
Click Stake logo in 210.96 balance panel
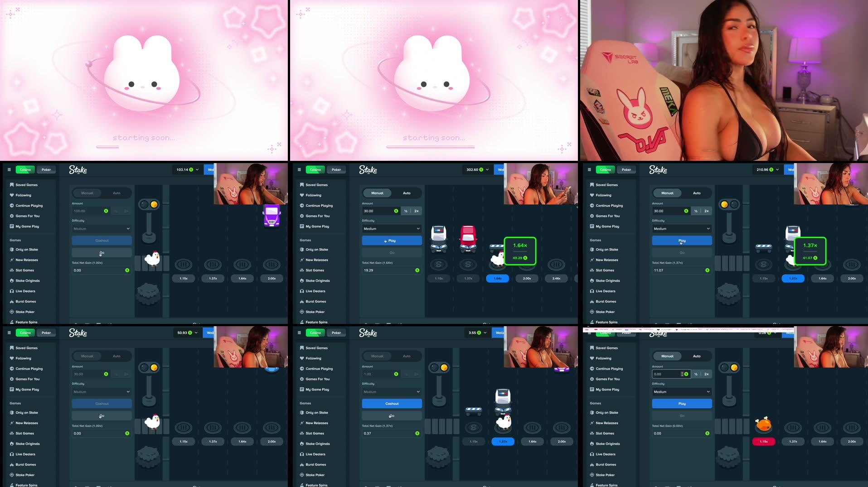[658, 170]
